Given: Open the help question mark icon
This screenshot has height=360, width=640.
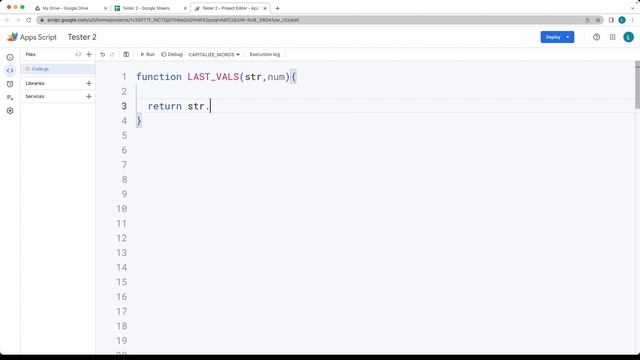Looking at the screenshot, I should [x=596, y=37].
